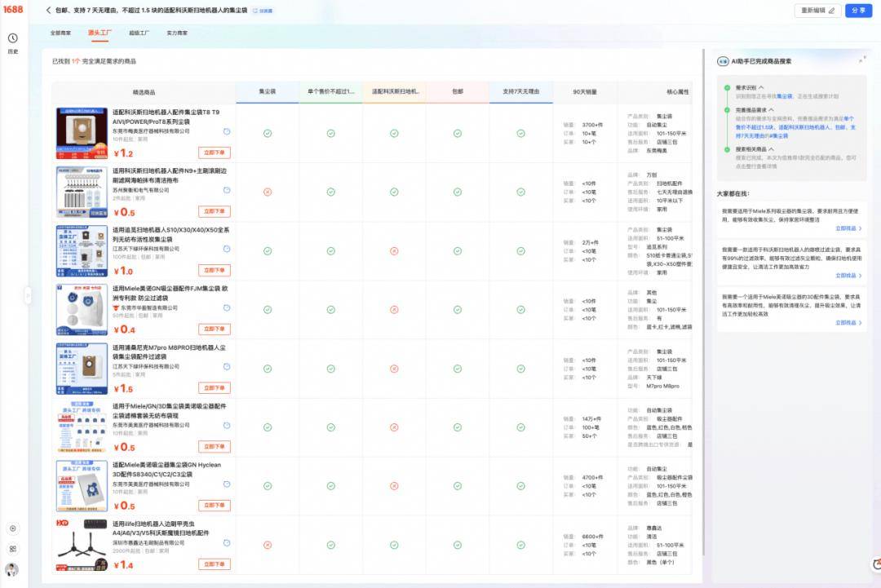Click the 精选商品 column header
Screen dimensions: 881x588
tap(144, 92)
